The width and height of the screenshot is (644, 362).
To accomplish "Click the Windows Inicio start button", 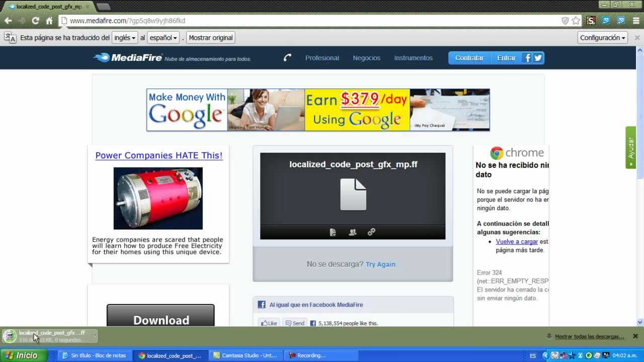I will pyautogui.click(x=24, y=355).
